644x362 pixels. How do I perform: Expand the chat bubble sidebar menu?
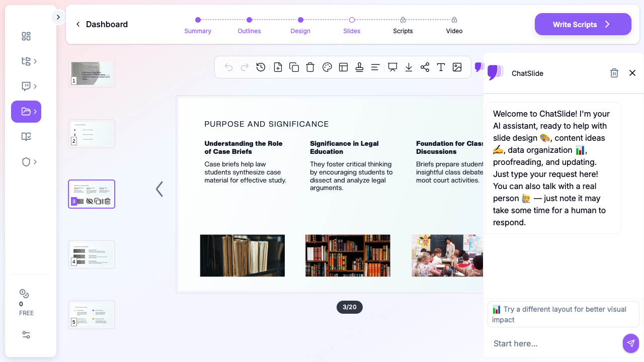point(29,86)
